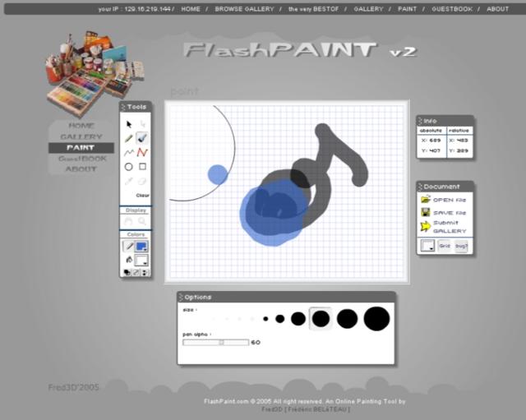
Task: Click the default black-white colors icon
Action: (127, 272)
